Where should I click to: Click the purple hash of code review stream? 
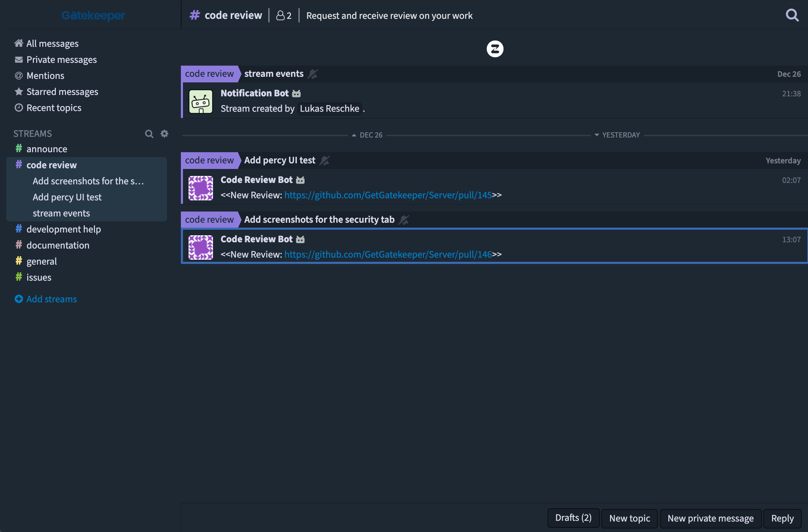click(x=19, y=165)
